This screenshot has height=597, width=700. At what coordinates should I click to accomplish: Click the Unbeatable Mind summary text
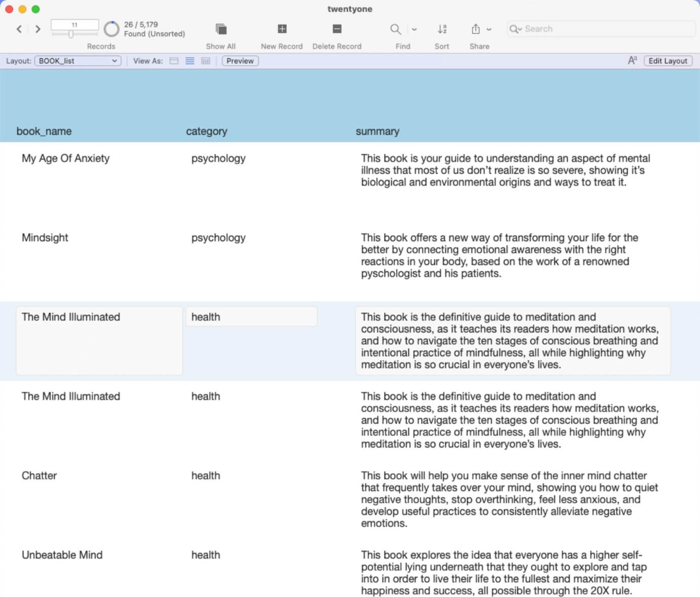(x=504, y=573)
